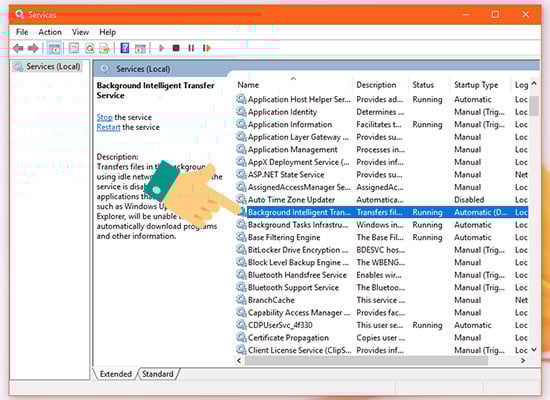Click the Restart Service icon
Image resolution: width=550 pixels, height=400 pixels.
pyautogui.click(x=207, y=48)
